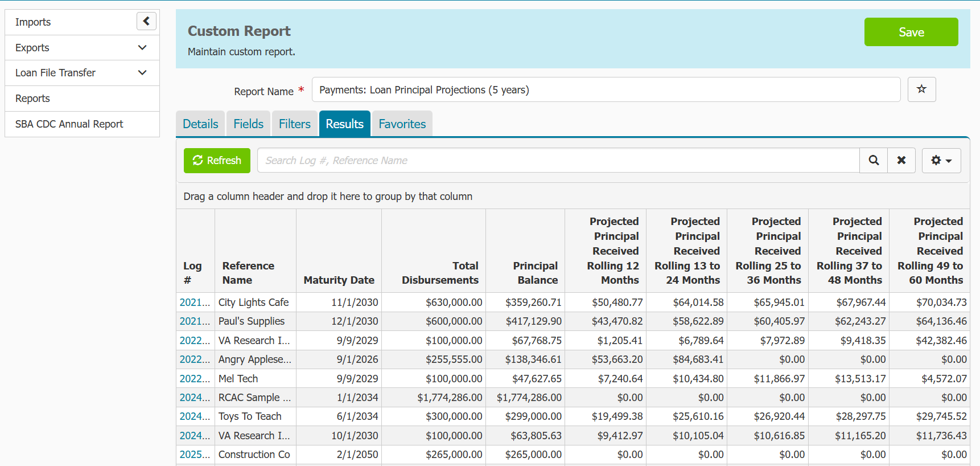Sort by Principal Balance column header
Image resolution: width=980 pixels, height=466 pixels.
click(525, 251)
